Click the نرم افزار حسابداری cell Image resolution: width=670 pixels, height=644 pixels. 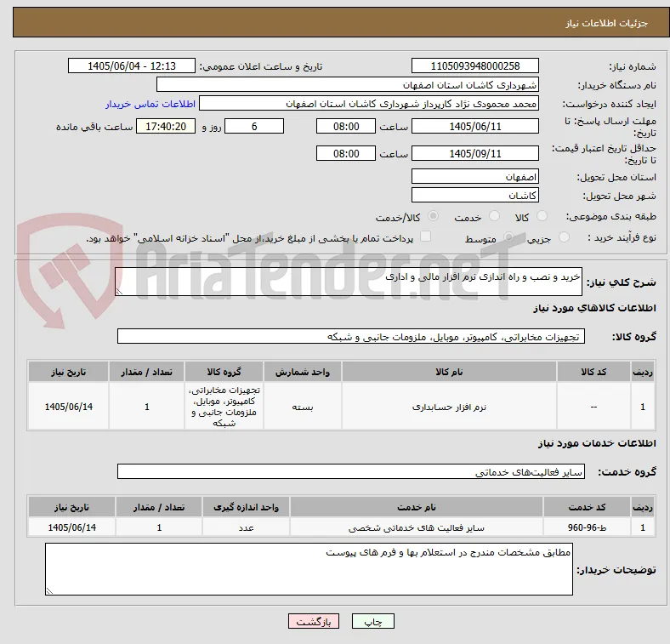(449, 407)
